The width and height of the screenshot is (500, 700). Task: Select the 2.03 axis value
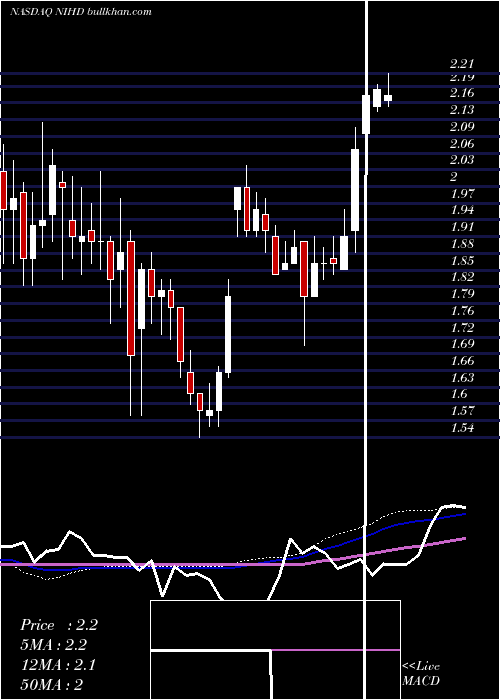(x=462, y=160)
